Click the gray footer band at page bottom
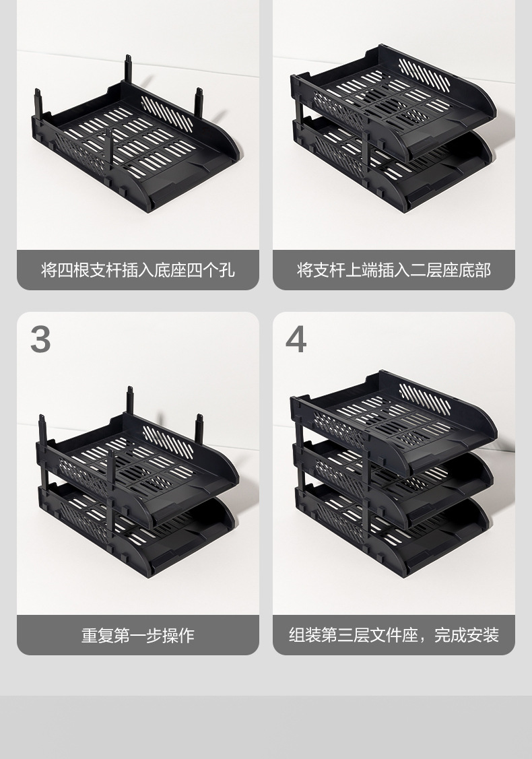The width and height of the screenshot is (532, 759). pyautogui.click(x=266, y=727)
